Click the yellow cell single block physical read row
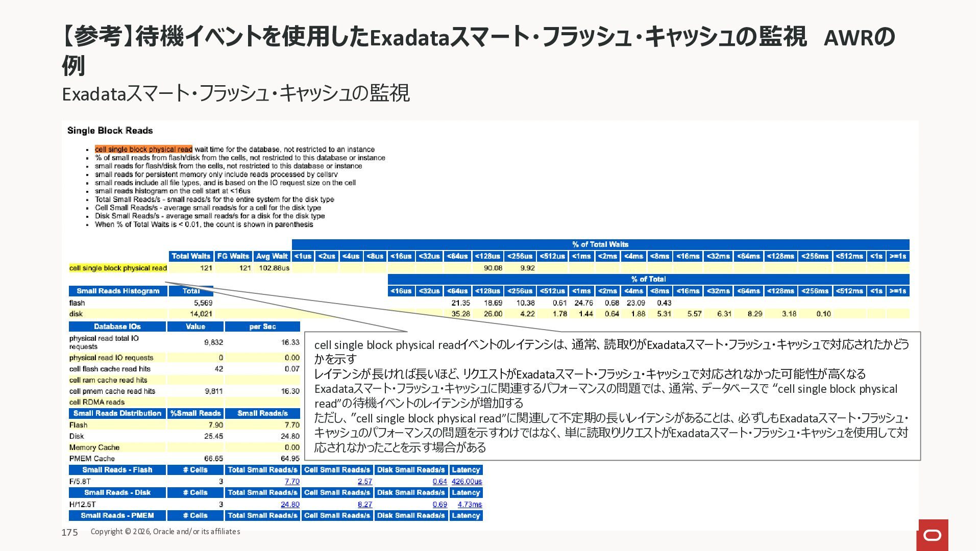 118,268
